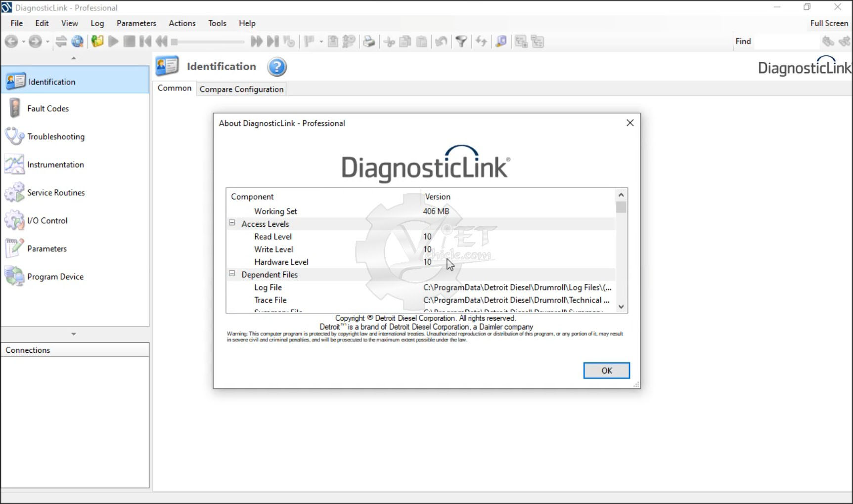Click the refresh arrows icon beside the funnel

point(481,42)
